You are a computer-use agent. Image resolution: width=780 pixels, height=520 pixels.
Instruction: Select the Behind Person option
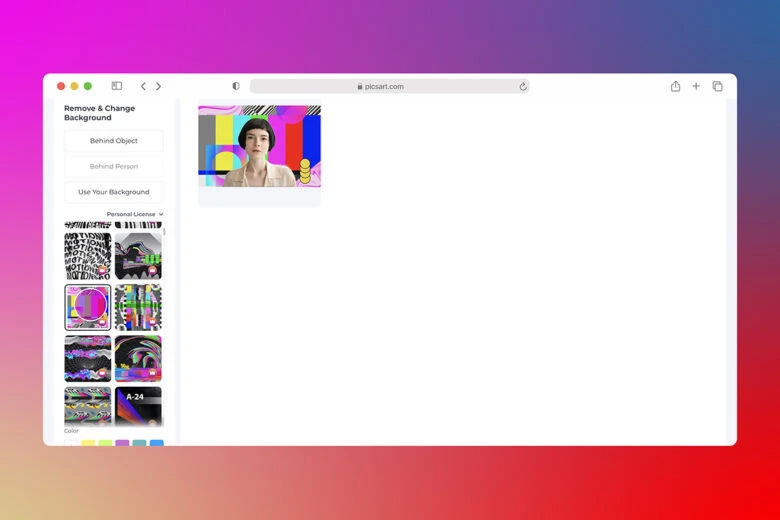pos(114,166)
